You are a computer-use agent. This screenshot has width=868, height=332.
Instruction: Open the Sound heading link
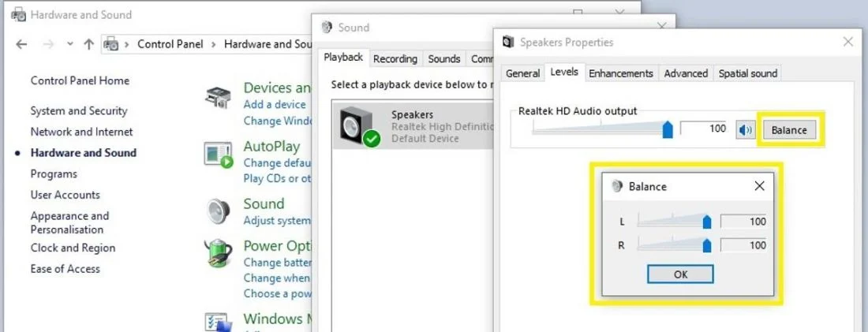(x=264, y=203)
